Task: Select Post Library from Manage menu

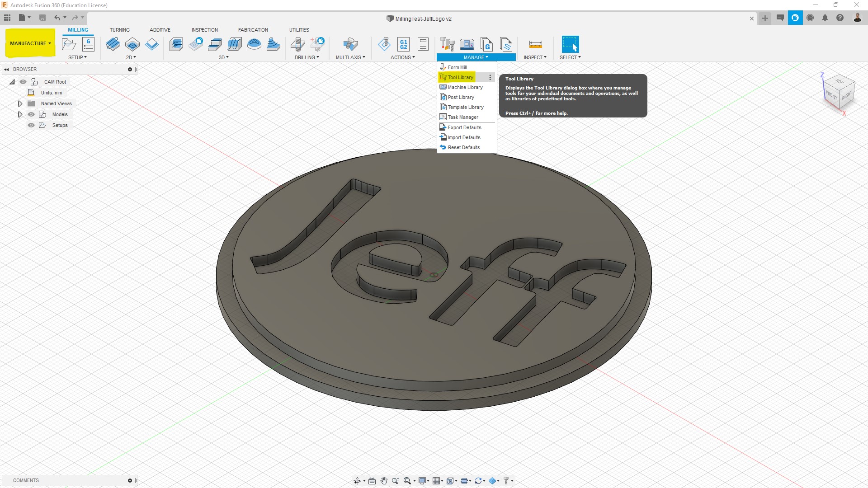Action: 461,97
